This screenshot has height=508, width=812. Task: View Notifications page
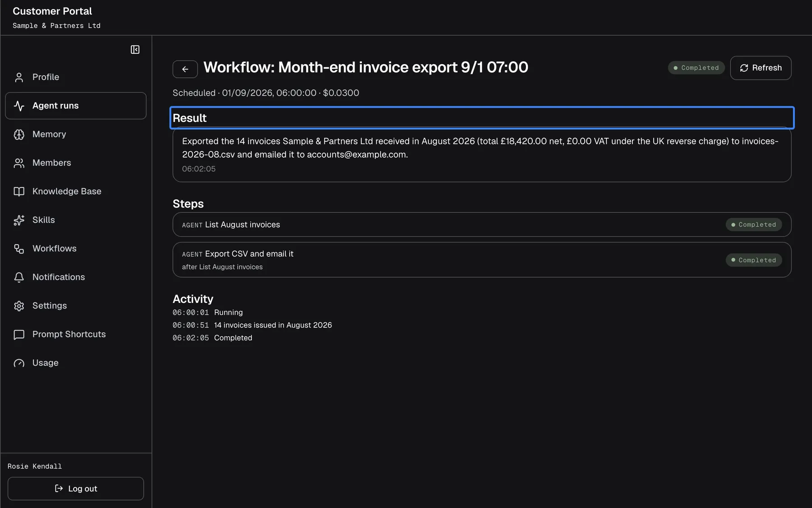pos(76,277)
